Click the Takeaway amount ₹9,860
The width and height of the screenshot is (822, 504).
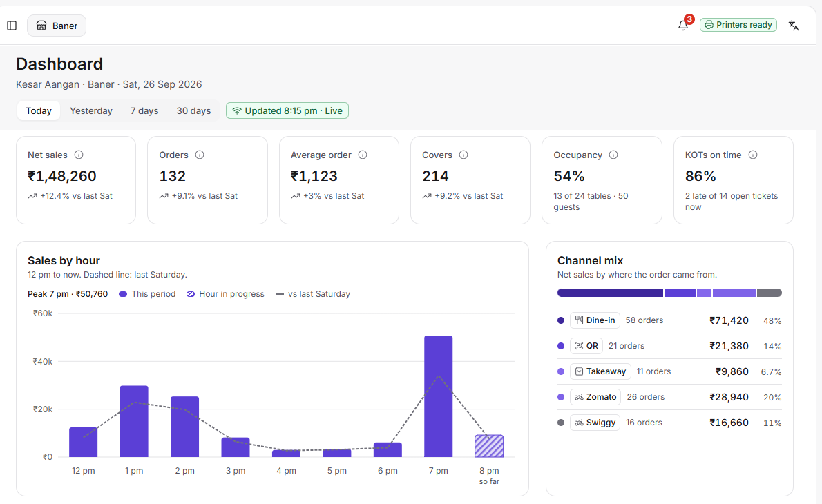[732, 371]
